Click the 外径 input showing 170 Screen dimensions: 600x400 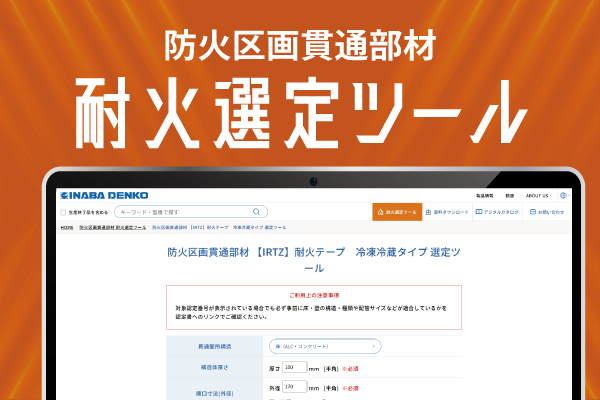click(x=294, y=387)
